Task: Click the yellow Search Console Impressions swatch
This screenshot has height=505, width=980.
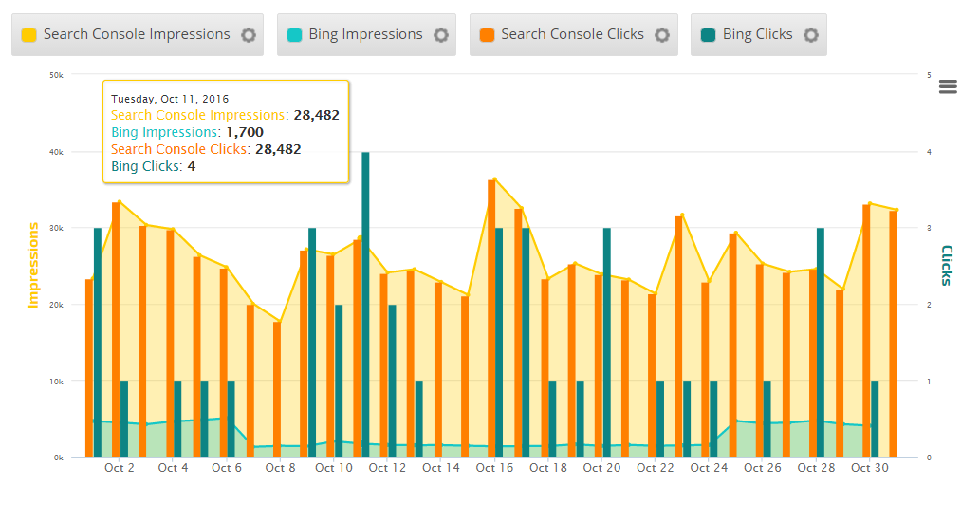Action: pyautogui.click(x=29, y=35)
